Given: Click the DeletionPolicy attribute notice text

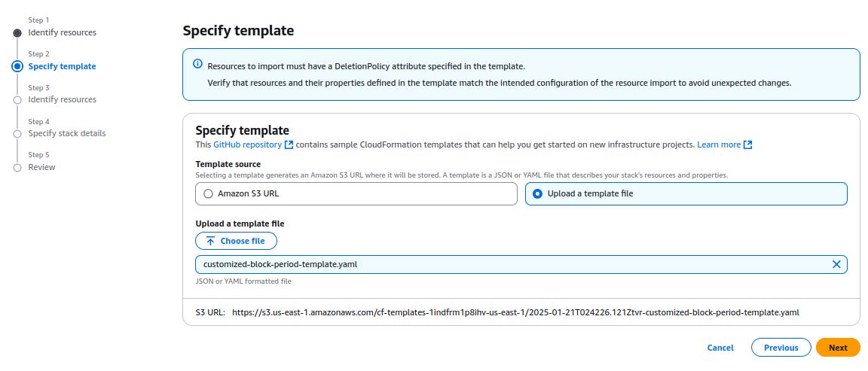Looking at the screenshot, I should (366, 66).
